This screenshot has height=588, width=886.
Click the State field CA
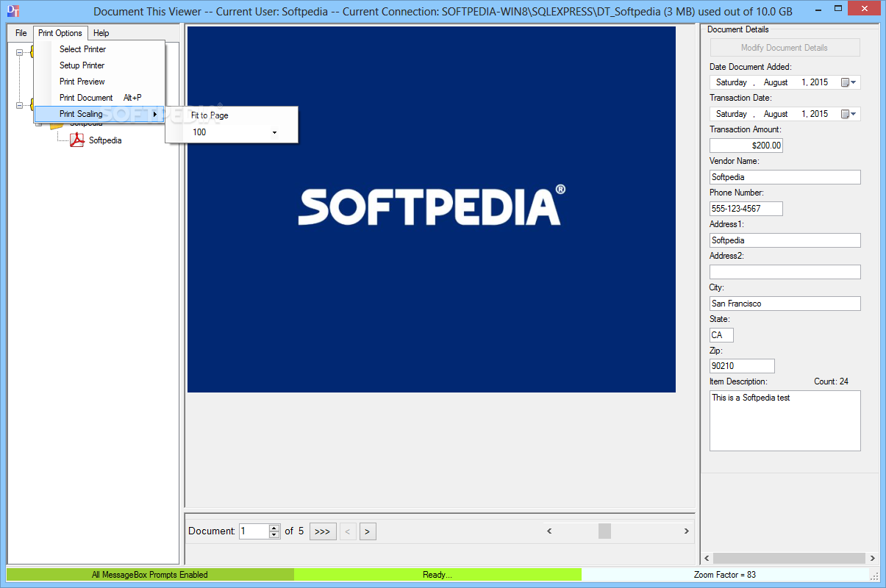[721, 335]
